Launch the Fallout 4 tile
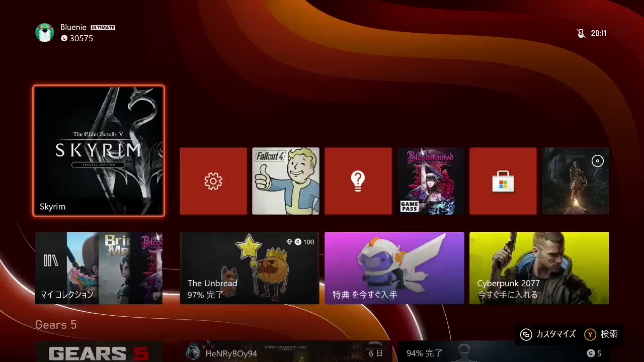The height and width of the screenshot is (362, 644). [x=286, y=181]
